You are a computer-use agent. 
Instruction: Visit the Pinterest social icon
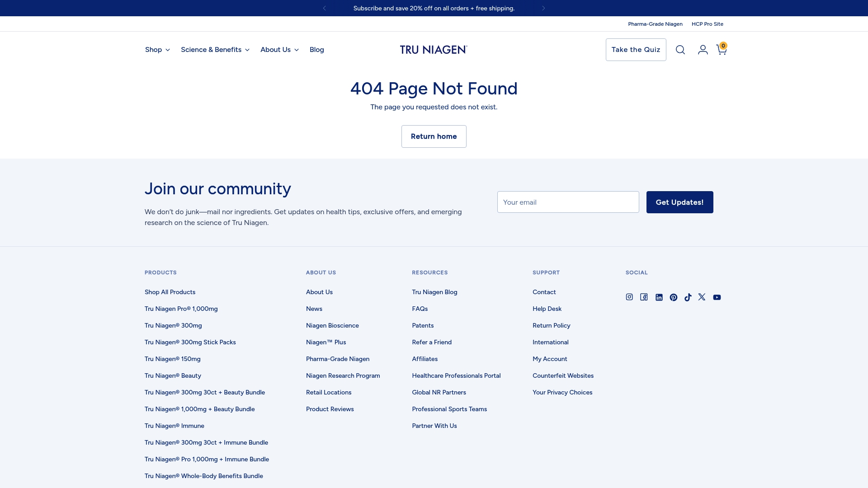point(674,297)
